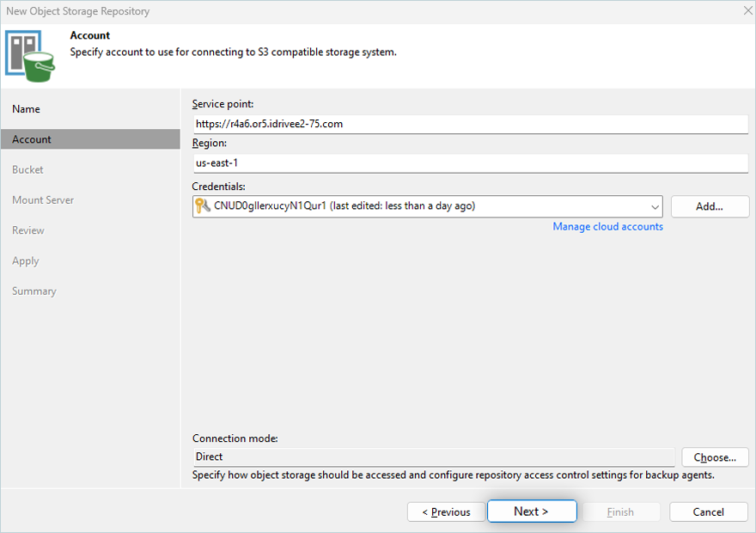Image resolution: width=756 pixels, height=533 pixels.
Task: Jump to the Review step
Action: tap(28, 230)
